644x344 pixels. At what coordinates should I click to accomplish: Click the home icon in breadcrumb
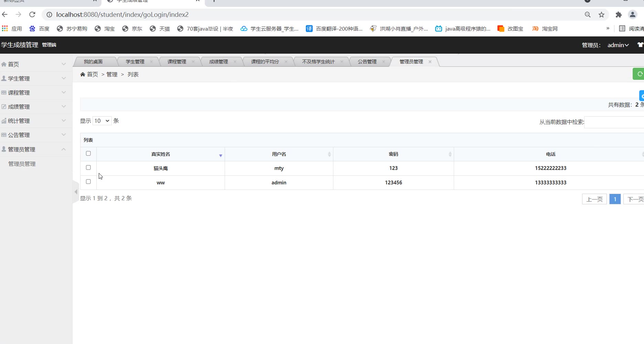83,74
